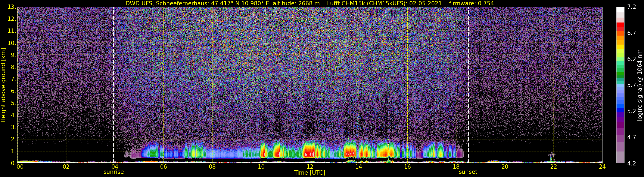The width and height of the screenshot is (644, 177).
Task: Click the x-axis tick label '14'
Action: [358, 167]
